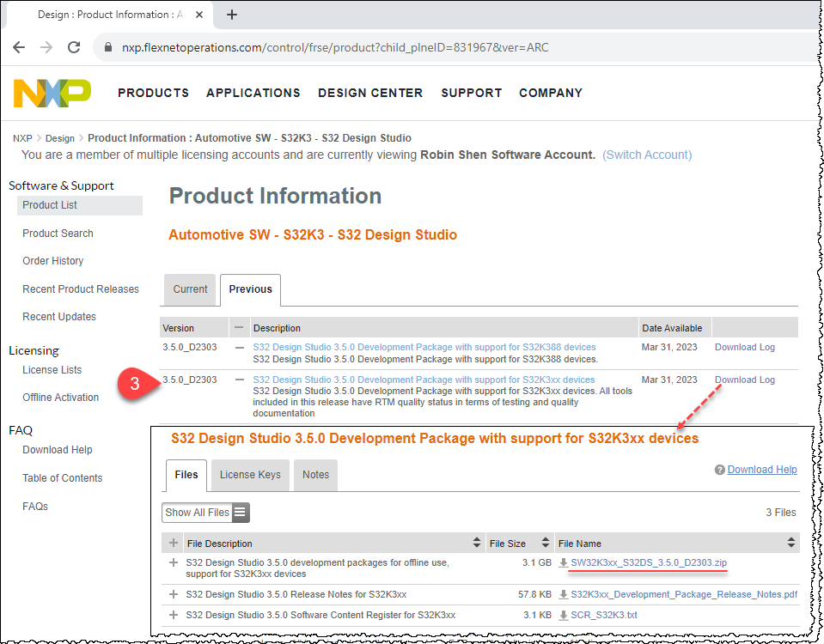This screenshot has width=824, height=644.
Task: Open the APPLICATIONS menu
Action: coord(253,93)
